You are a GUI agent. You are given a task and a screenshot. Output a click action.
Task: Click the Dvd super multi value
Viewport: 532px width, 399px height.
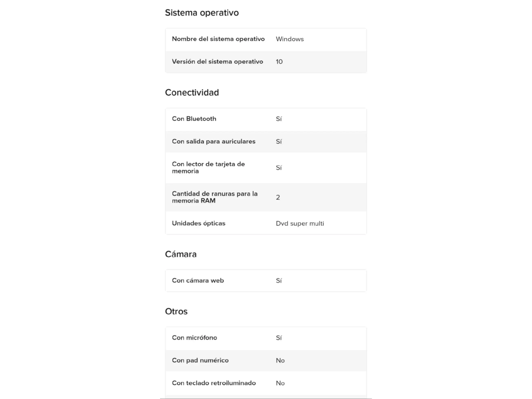[x=300, y=224]
